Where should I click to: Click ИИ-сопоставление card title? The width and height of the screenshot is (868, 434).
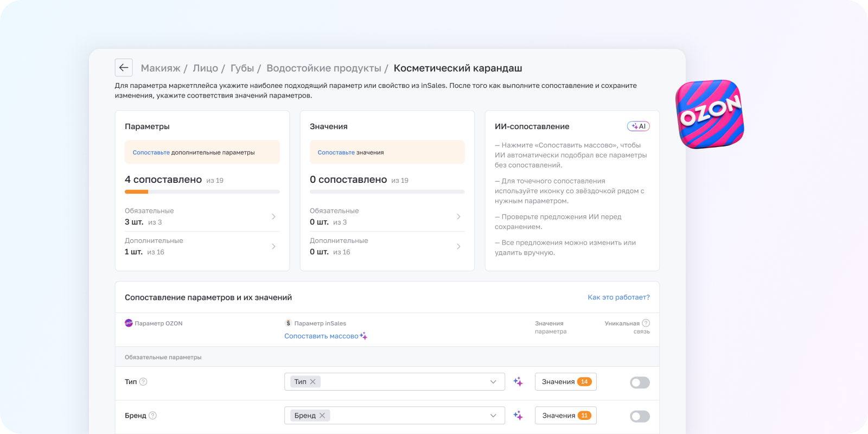(x=532, y=126)
